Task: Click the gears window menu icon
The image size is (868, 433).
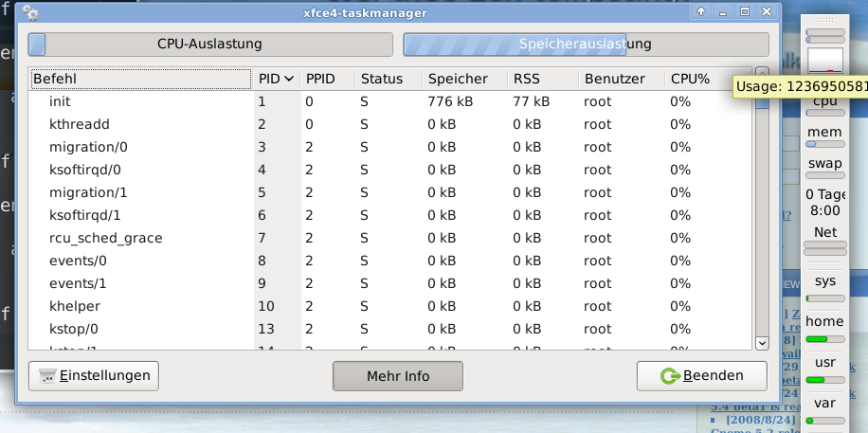Action: tap(31, 12)
